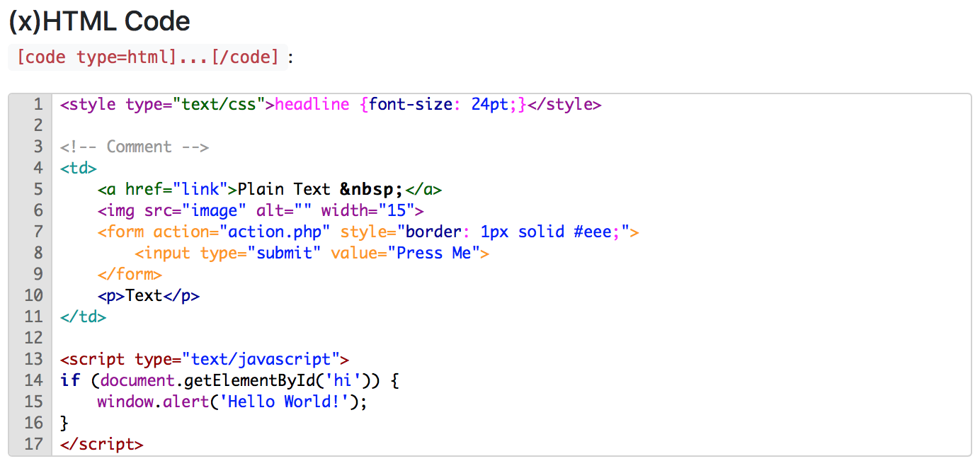Screen dimensions: 980x466
Task: Click the <p>Text</p> line
Action: (x=149, y=296)
